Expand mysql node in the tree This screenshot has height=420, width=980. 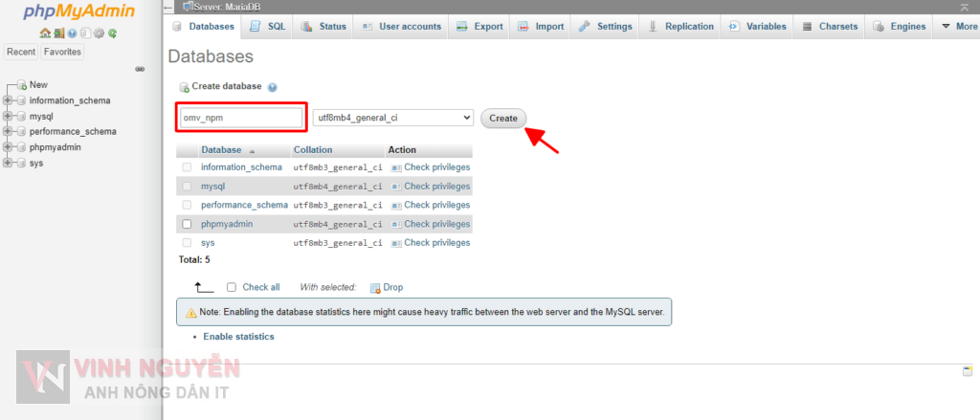8,117
